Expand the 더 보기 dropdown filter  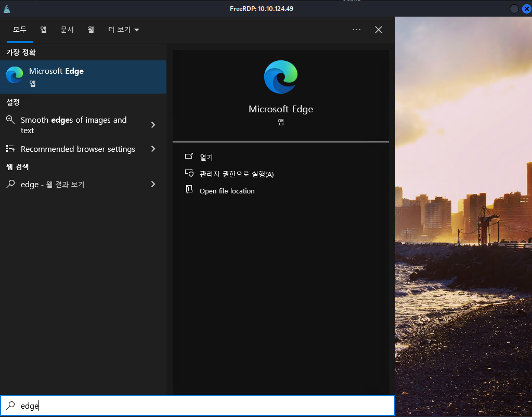(x=124, y=30)
